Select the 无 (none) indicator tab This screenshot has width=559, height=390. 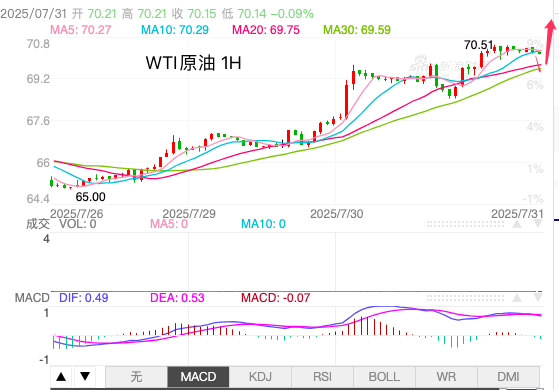136,377
